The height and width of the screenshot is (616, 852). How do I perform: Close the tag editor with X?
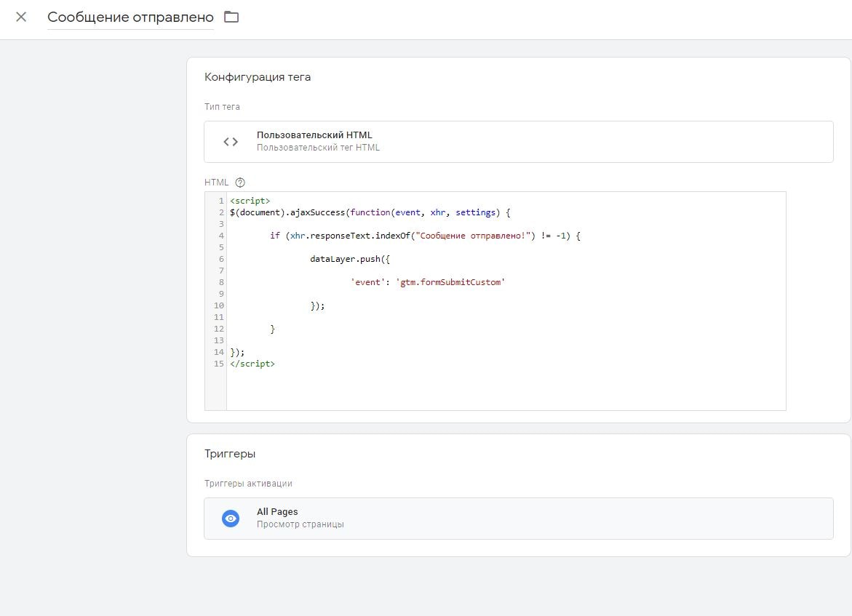20,17
